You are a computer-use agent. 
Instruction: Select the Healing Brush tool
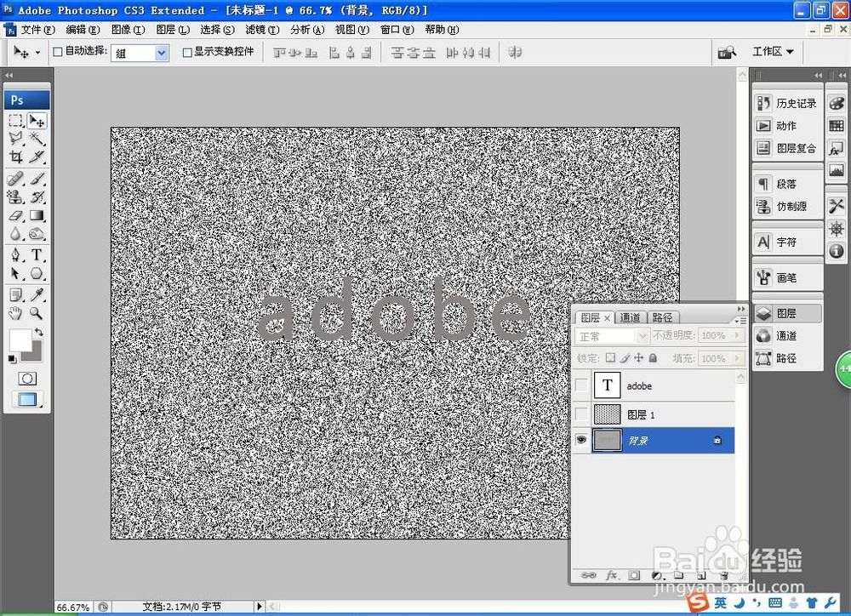coord(15,179)
